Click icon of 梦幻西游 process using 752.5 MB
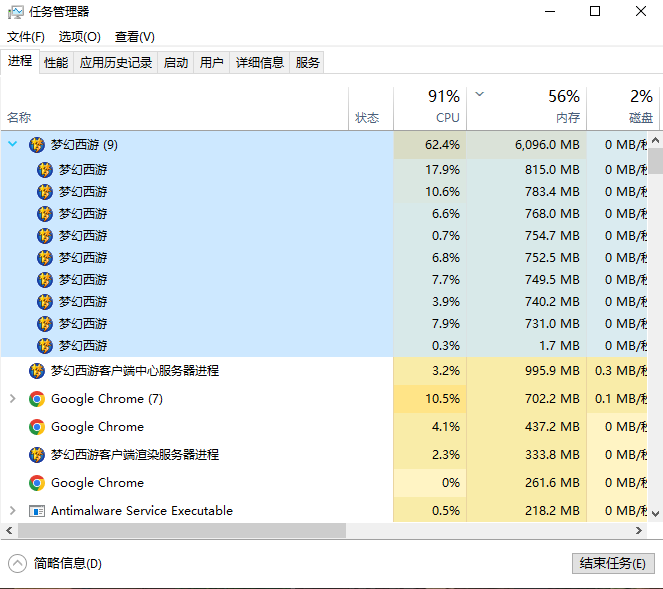 (45, 258)
